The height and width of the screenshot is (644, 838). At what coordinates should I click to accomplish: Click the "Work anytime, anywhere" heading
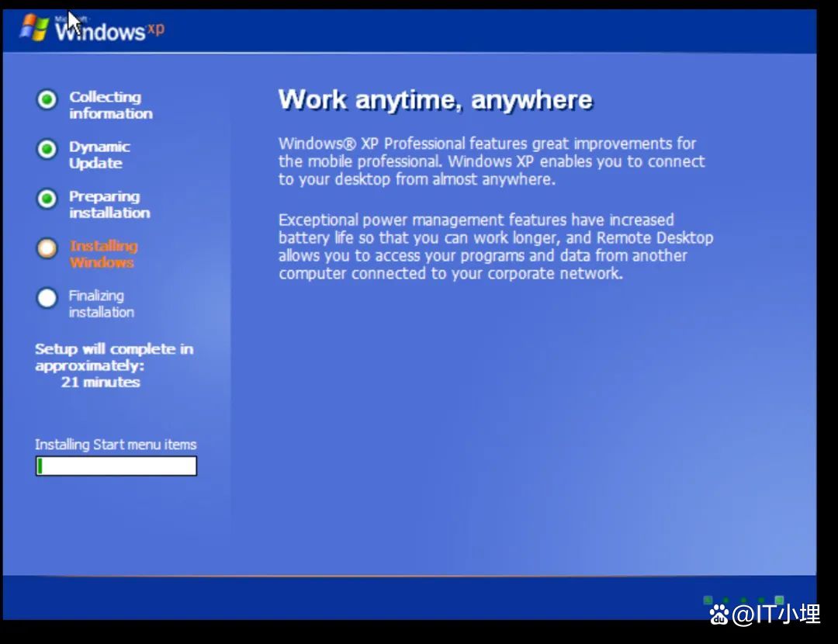coord(435,100)
